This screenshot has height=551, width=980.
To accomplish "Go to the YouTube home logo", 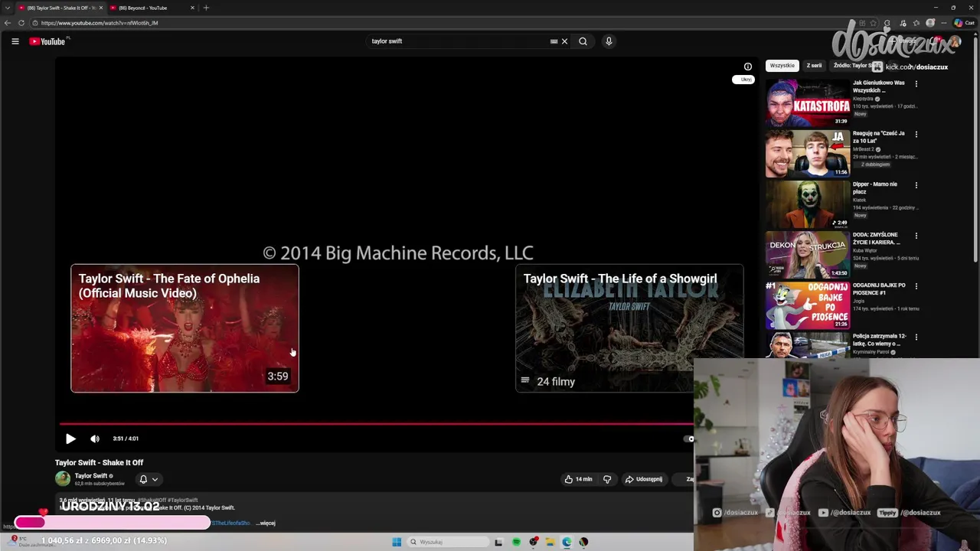I will pyautogui.click(x=47, y=41).
